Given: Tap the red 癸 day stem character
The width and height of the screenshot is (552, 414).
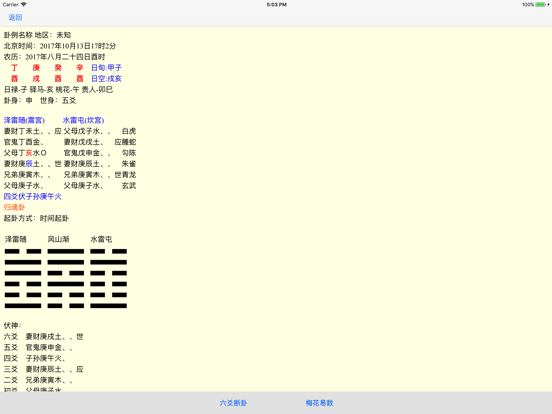Looking at the screenshot, I should (58, 68).
